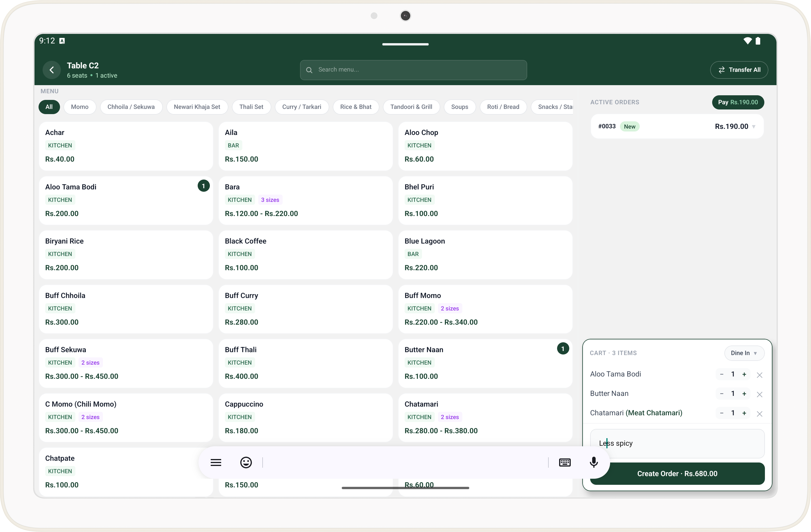811x532 pixels.
Task: Switch to Thali Set category
Action: pyautogui.click(x=251, y=107)
